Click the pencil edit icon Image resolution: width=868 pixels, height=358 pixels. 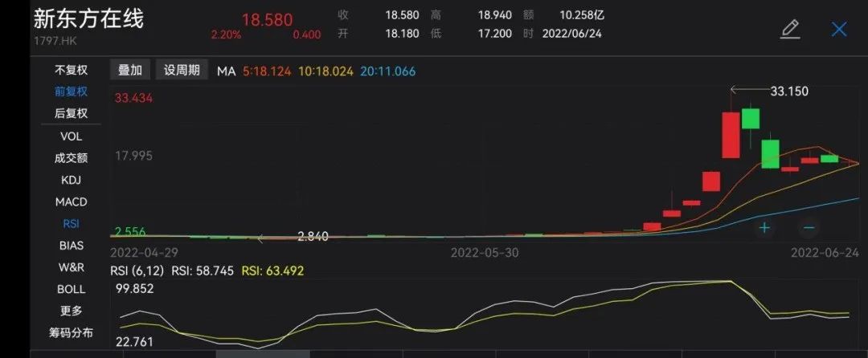click(790, 30)
